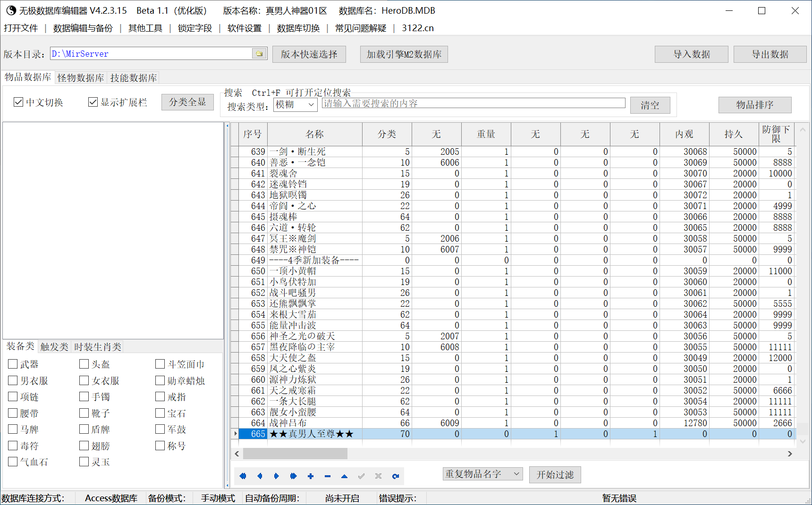This screenshot has height=505, width=812.
Task: Click the horizontal scrollbar thumb
Action: point(296,454)
